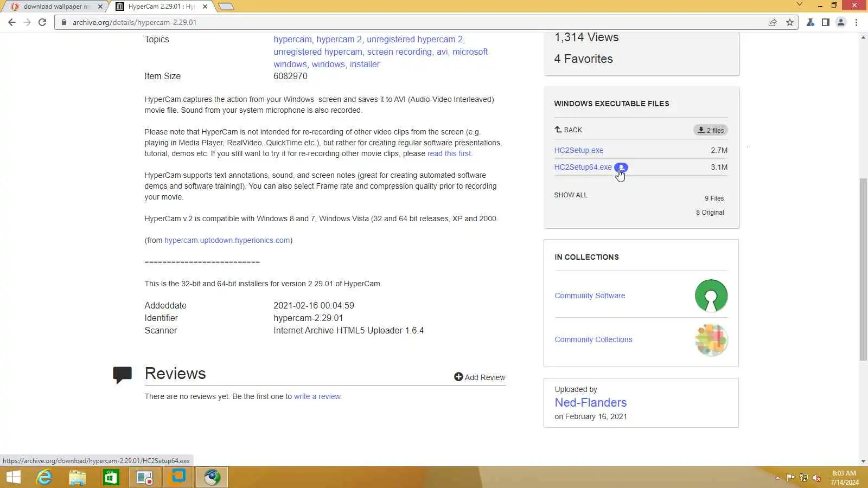This screenshot has height=488, width=868.
Task: Click the taskbar clock showing 8:03 AM
Action: pyautogui.click(x=844, y=478)
